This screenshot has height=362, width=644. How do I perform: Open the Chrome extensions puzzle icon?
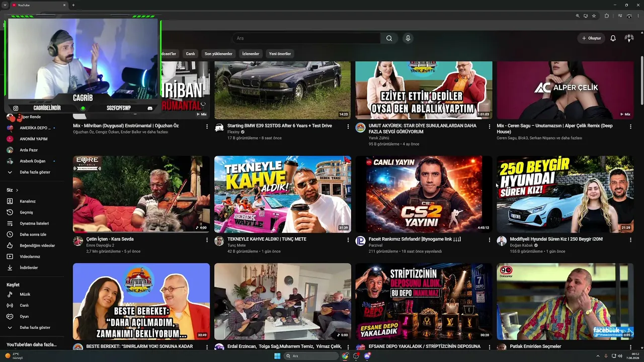[606, 16]
